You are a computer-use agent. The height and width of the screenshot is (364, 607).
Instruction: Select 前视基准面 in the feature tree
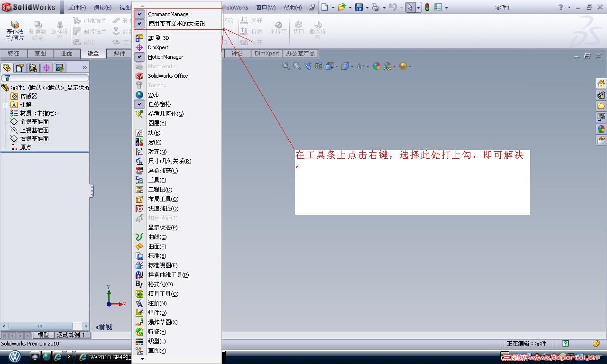(x=34, y=122)
